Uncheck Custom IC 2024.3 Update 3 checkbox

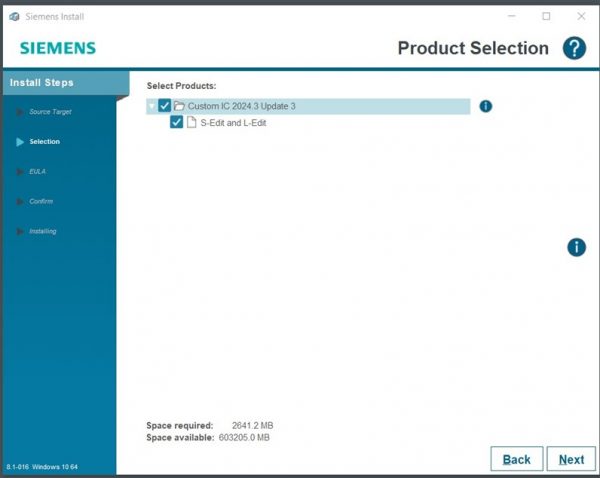coord(165,106)
